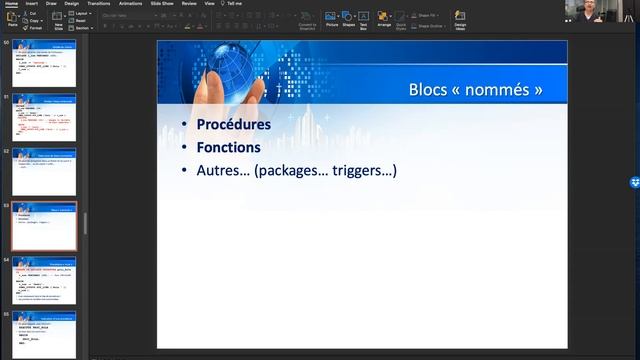Click the "Procédures" bullet text
640x360 pixels.
tap(233, 124)
